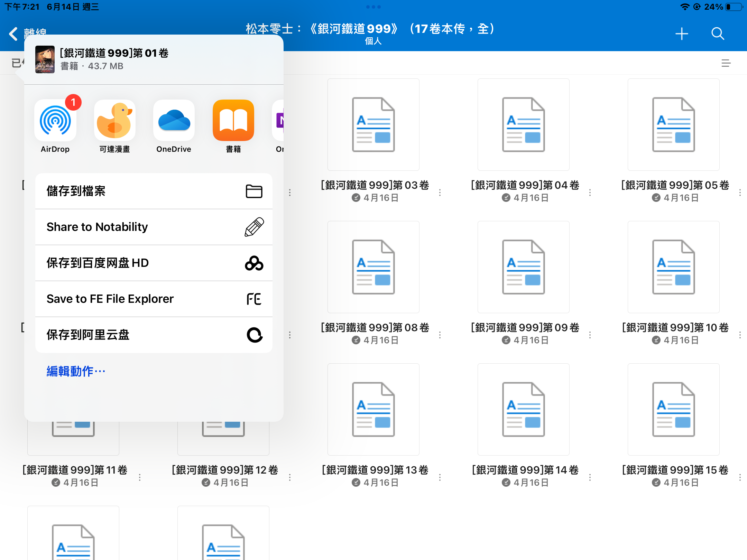
Task: Expand more menu for 第14卷
Action: [590, 477]
